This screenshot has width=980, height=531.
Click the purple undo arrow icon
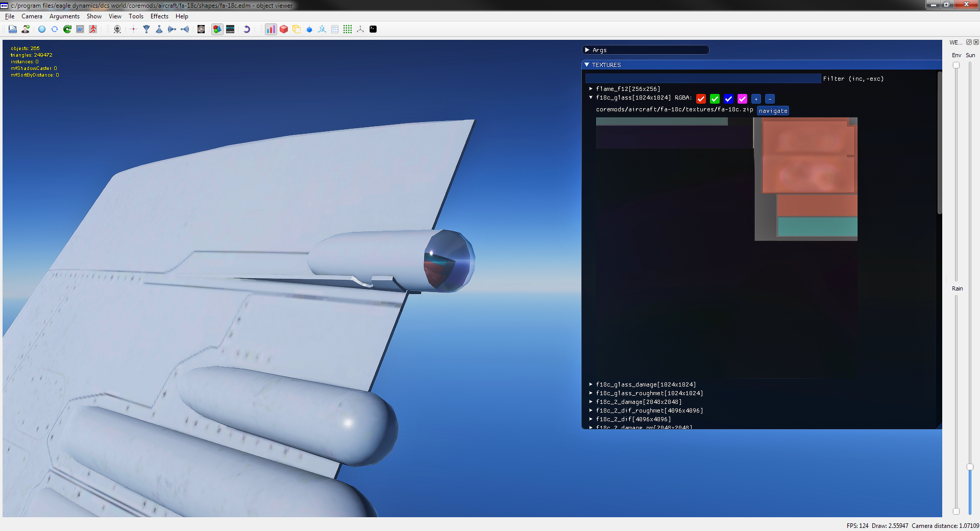point(247,29)
